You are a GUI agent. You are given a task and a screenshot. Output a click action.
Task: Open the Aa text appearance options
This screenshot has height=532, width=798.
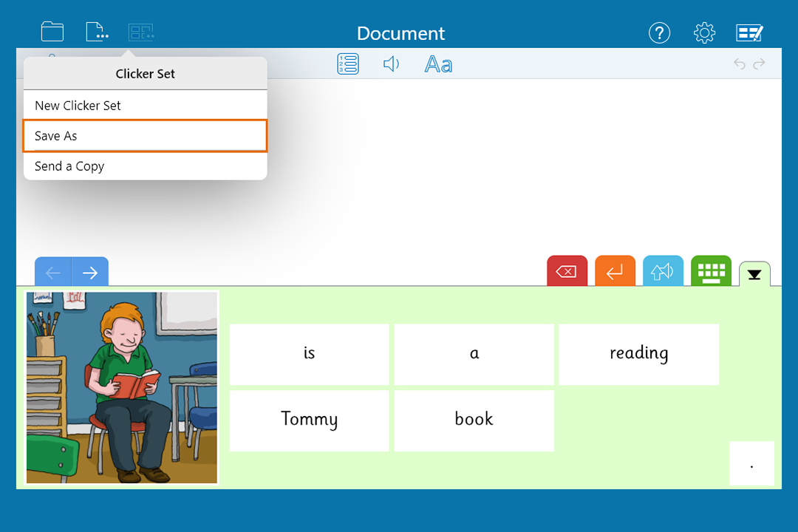pos(438,64)
